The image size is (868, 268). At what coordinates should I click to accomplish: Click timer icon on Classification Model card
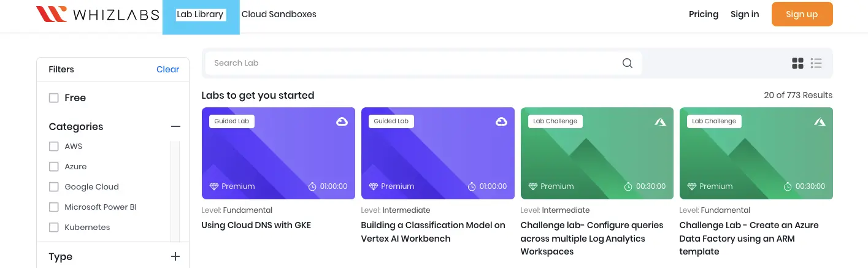pos(472,186)
